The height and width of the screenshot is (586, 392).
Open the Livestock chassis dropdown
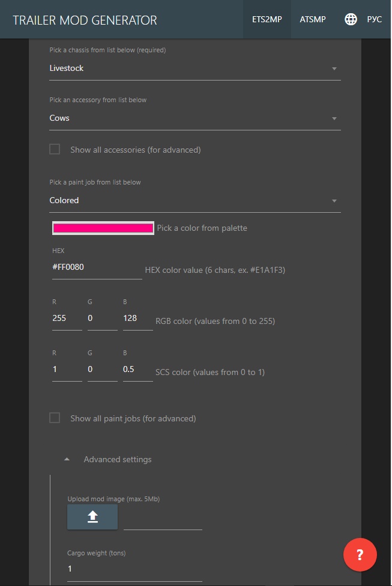pos(195,69)
